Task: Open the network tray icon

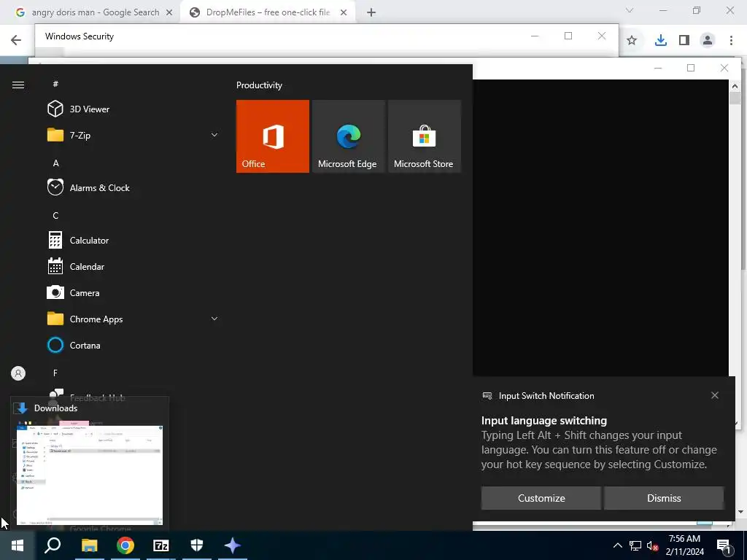Action: (x=635, y=545)
